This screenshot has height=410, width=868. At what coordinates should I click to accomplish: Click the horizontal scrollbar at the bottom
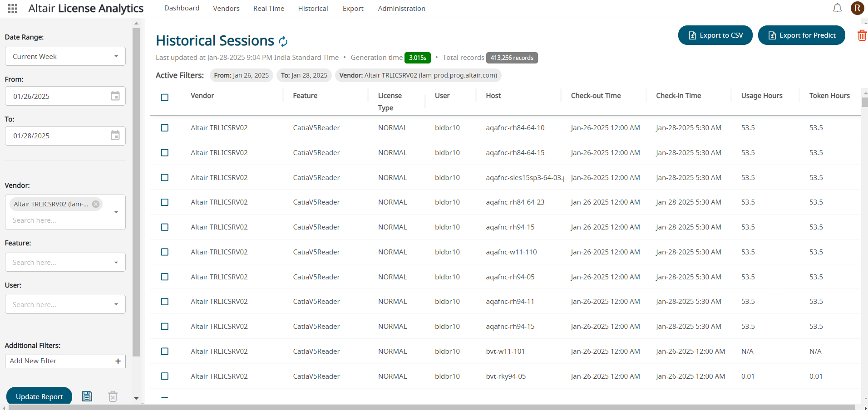(x=431, y=407)
